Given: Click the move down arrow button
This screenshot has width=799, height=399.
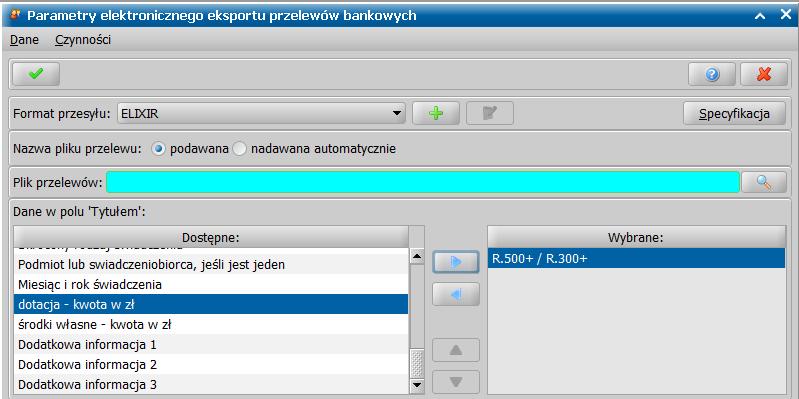Looking at the screenshot, I should pyautogui.click(x=456, y=382).
